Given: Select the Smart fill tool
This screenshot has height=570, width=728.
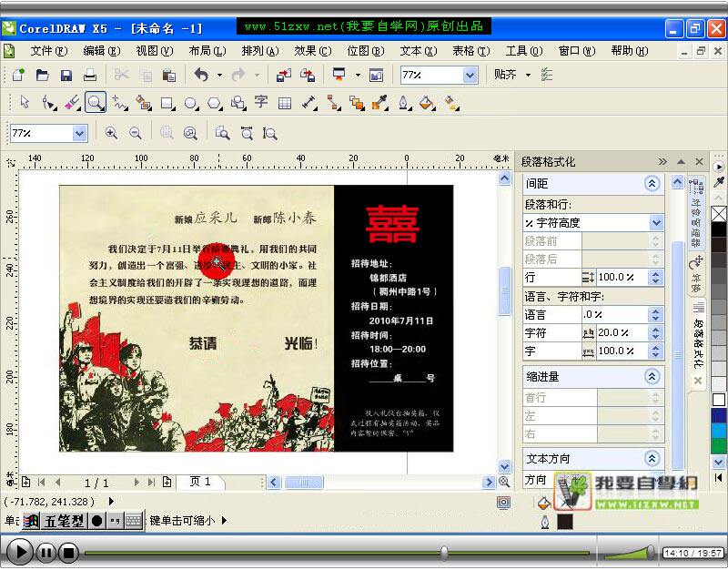Looking at the screenshot, I should (143, 102).
